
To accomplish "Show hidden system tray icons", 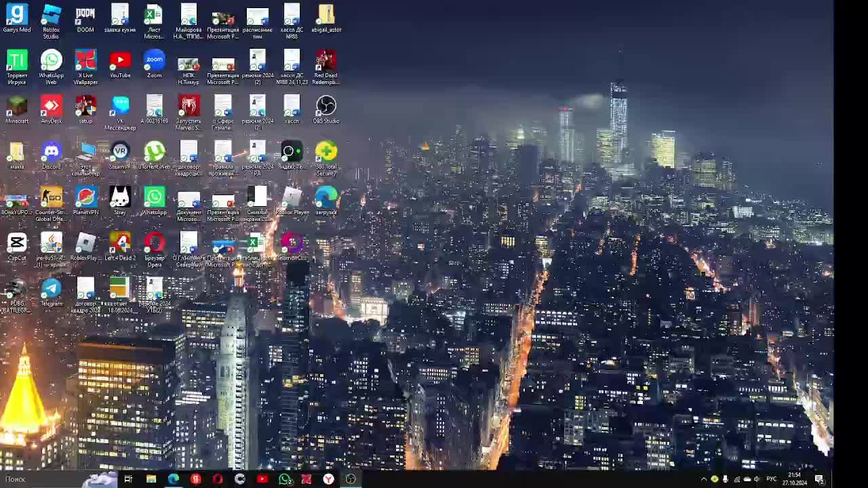I will (x=704, y=479).
